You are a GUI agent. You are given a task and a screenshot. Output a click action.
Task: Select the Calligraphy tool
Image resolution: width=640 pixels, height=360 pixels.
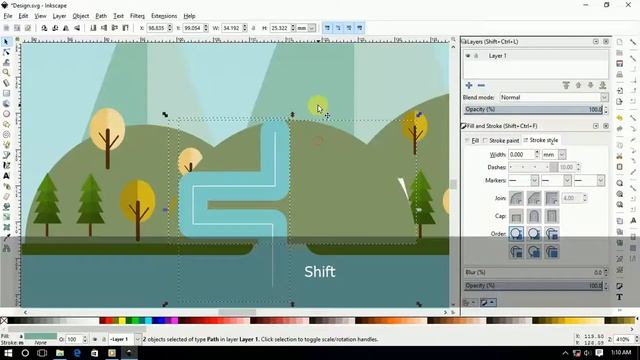click(6, 165)
